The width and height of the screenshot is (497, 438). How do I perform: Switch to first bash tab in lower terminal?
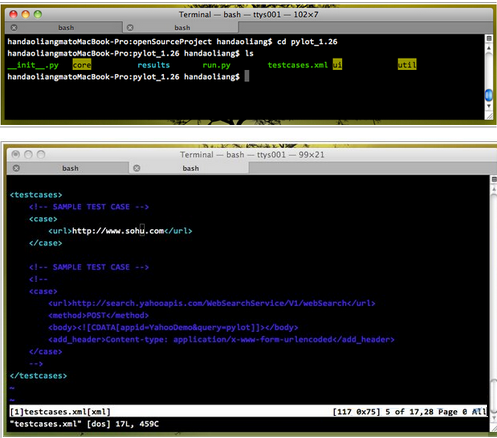coord(70,168)
